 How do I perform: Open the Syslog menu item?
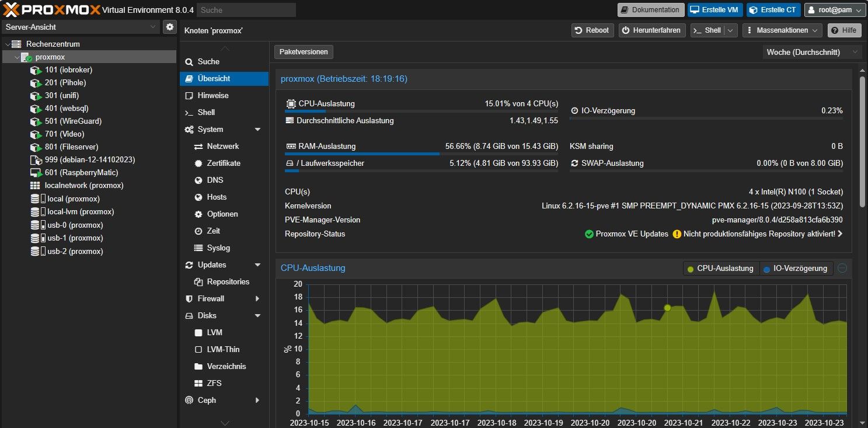coord(224,248)
